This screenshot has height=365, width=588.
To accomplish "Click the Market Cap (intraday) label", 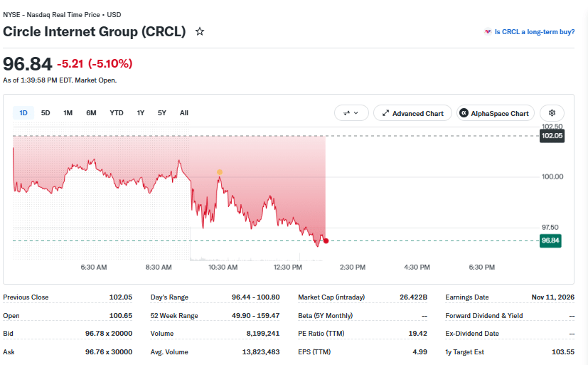I will 331,297.
